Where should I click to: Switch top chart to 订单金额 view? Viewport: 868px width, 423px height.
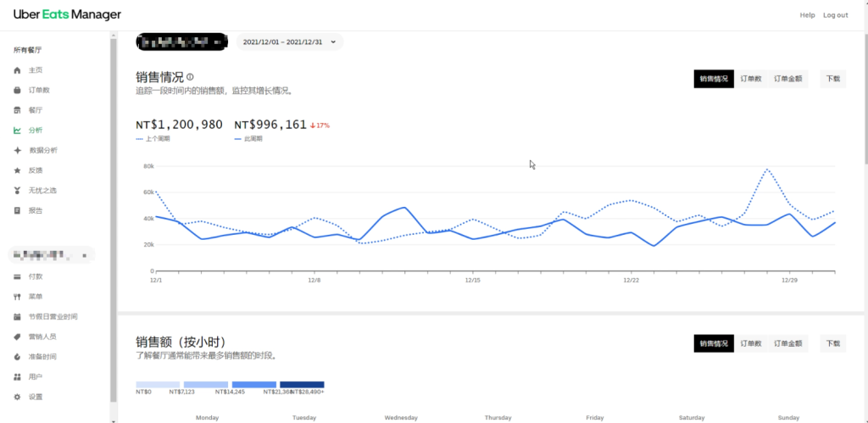(x=787, y=79)
